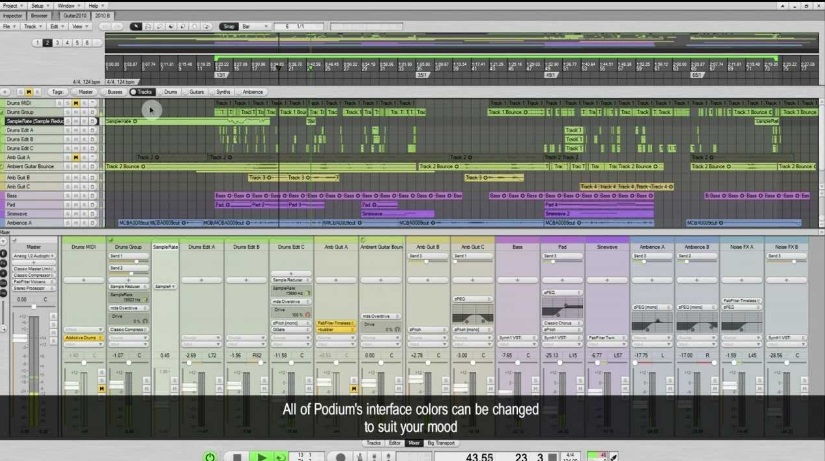
Task: Toggle the Snap button
Action: (x=229, y=26)
